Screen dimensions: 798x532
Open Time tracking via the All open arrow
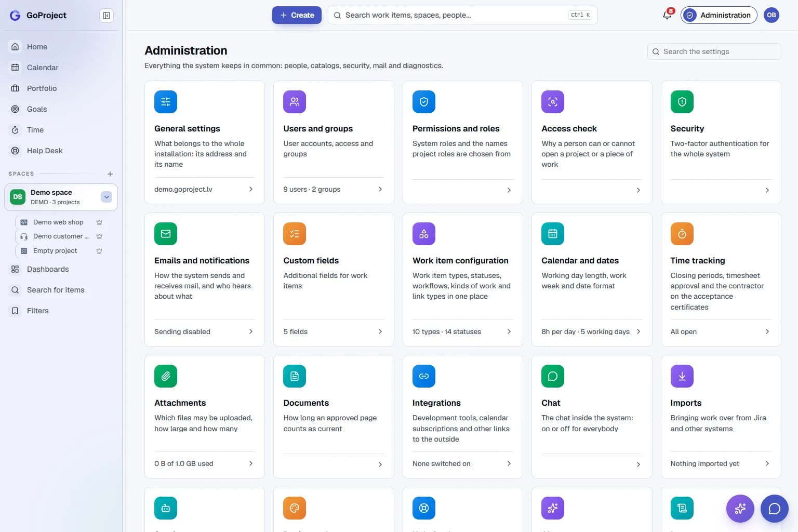(x=767, y=331)
